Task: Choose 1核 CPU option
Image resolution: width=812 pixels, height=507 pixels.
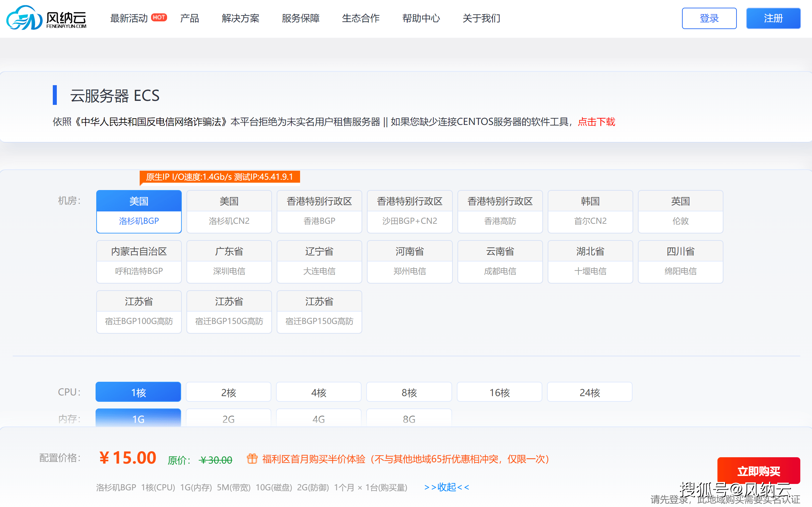Action: click(138, 392)
